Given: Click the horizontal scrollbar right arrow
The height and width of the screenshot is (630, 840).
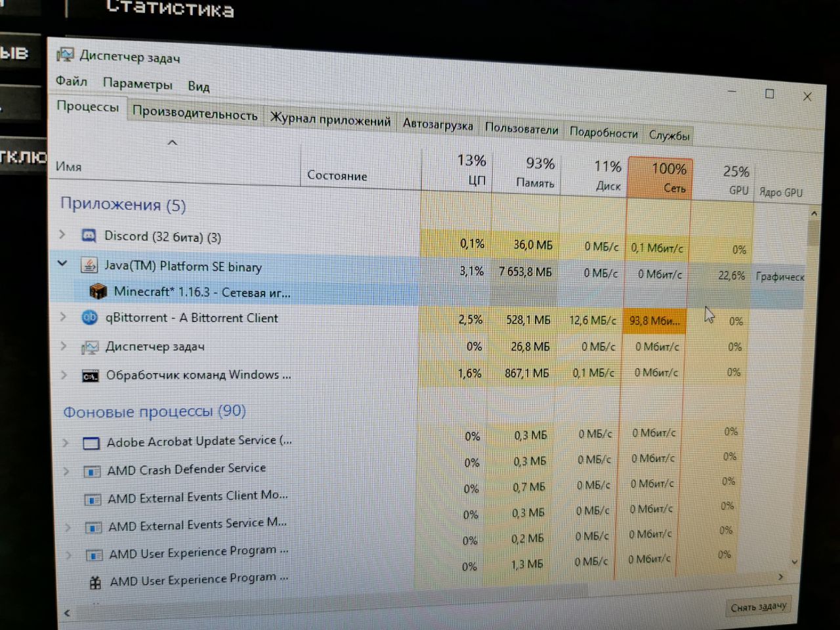Looking at the screenshot, I should tap(781, 577).
